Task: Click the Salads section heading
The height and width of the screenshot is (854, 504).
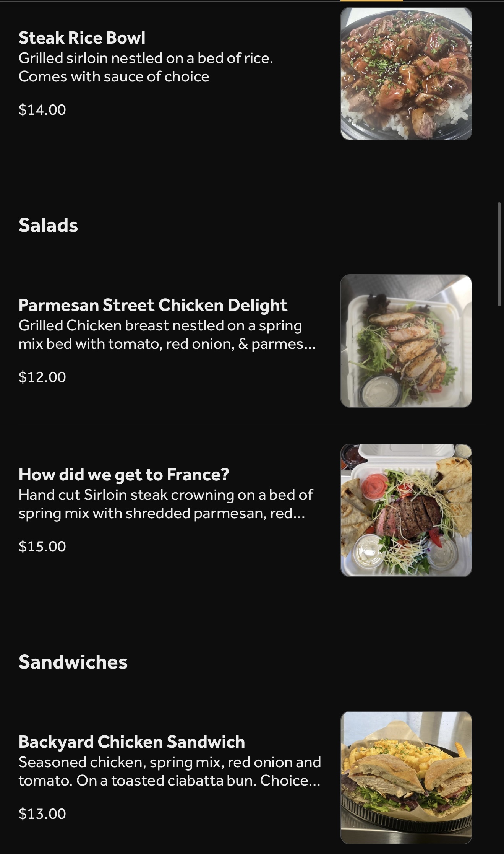Action: click(x=48, y=225)
